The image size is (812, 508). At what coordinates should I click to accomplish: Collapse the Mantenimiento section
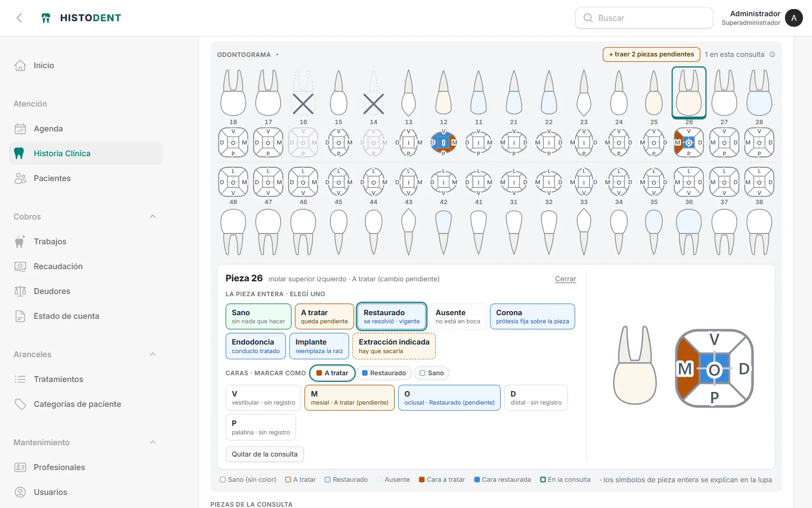pos(153,443)
